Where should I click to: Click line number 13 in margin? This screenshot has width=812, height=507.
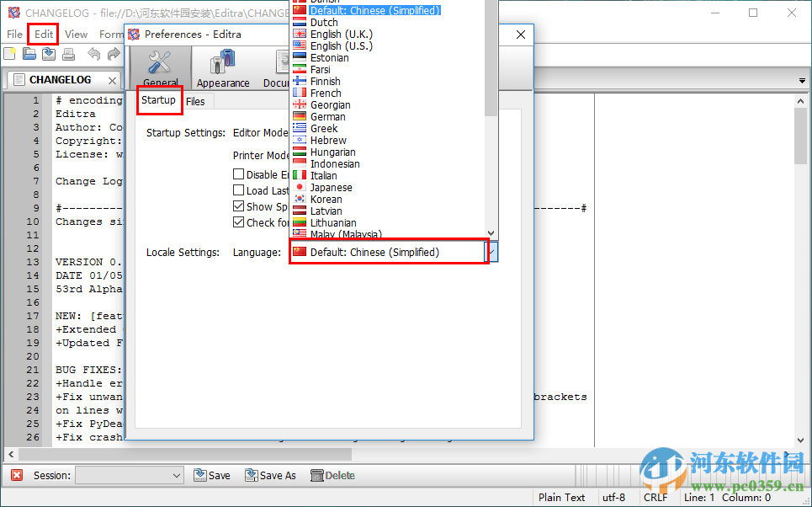[33, 262]
